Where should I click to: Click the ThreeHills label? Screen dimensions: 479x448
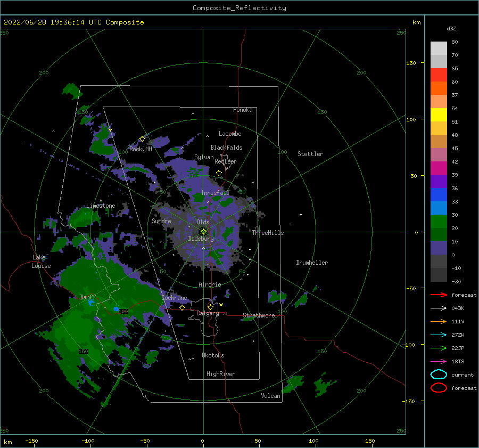[x=268, y=233]
